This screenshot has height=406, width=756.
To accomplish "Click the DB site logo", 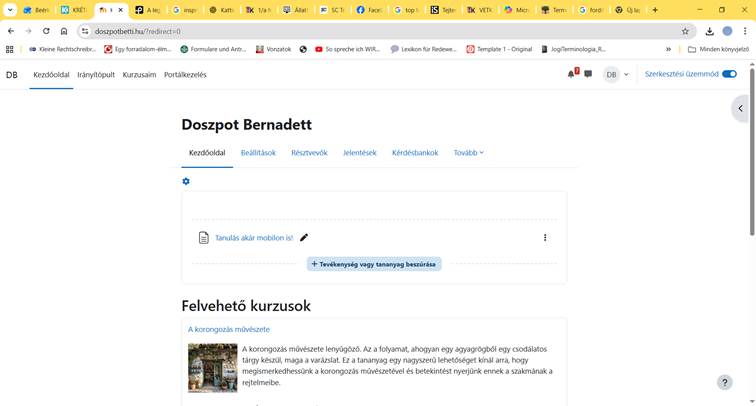I will tap(12, 75).
